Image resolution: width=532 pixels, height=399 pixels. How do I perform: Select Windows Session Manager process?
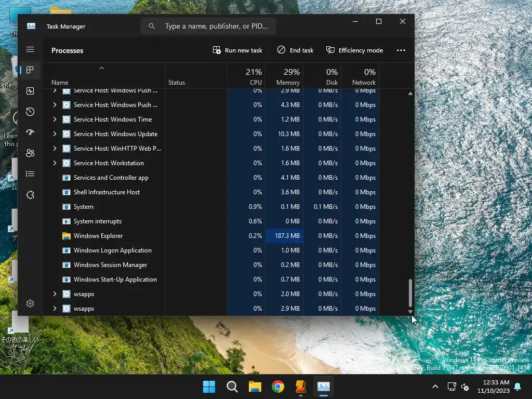pyautogui.click(x=212, y=265)
